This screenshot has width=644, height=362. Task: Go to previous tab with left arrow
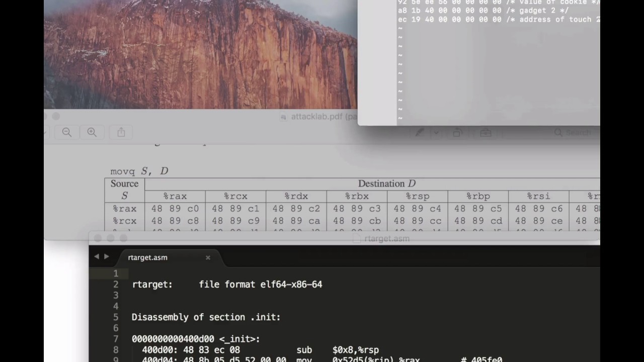(97, 256)
